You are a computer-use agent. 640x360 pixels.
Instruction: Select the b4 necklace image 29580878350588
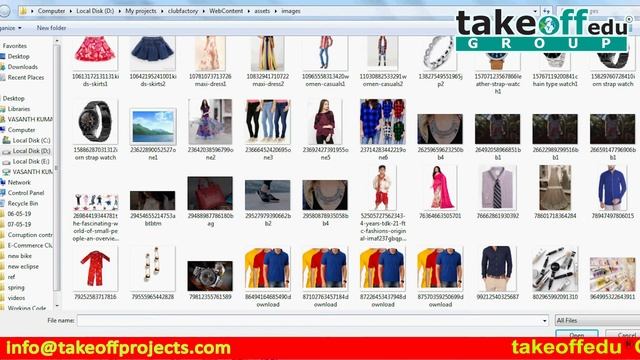(x=325, y=195)
